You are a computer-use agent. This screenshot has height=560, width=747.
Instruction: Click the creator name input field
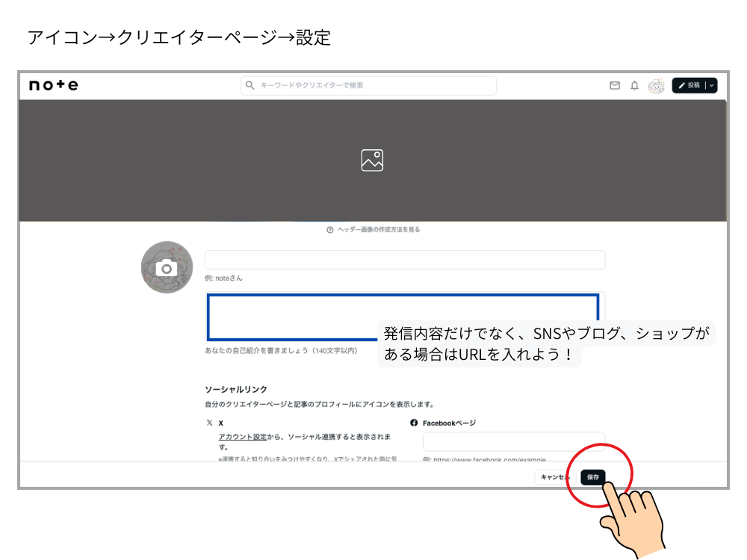404,259
